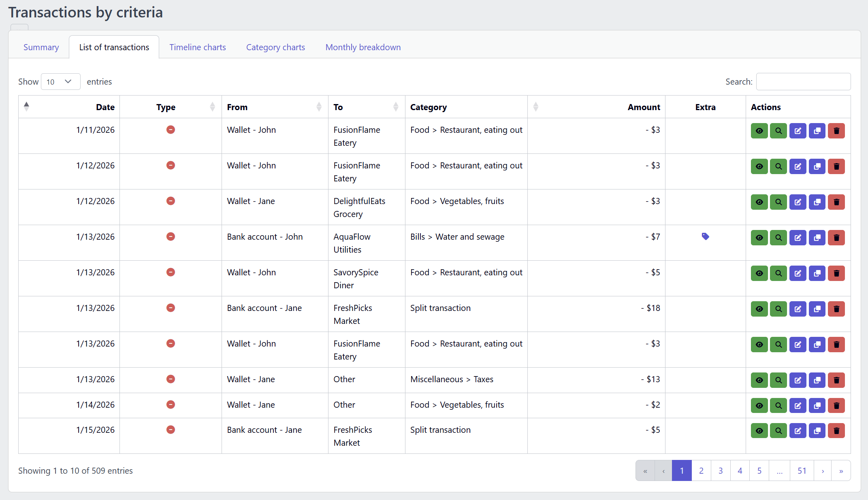View the Miscellaneous Taxes transaction
868x500 pixels.
pyautogui.click(x=759, y=380)
